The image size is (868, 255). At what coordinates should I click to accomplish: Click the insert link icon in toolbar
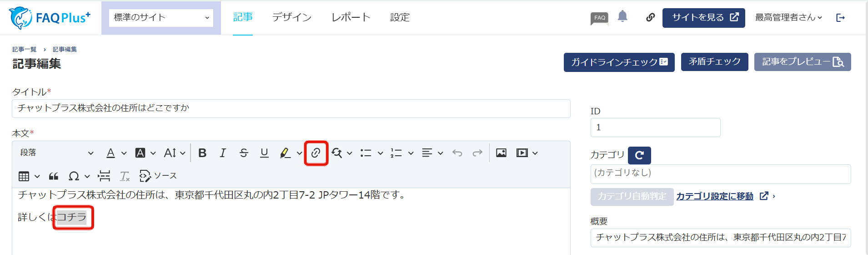click(x=316, y=153)
